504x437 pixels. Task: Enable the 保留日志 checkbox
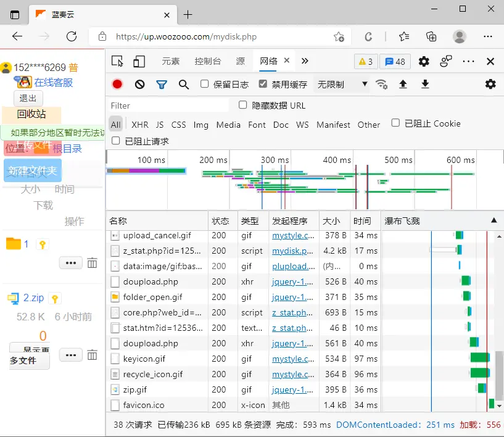(x=204, y=84)
